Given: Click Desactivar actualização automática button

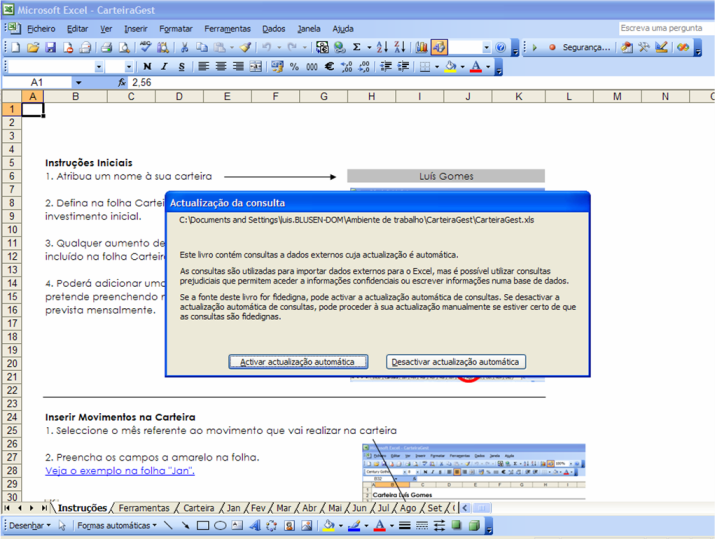Looking at the screenshot, I should [456, 362].
